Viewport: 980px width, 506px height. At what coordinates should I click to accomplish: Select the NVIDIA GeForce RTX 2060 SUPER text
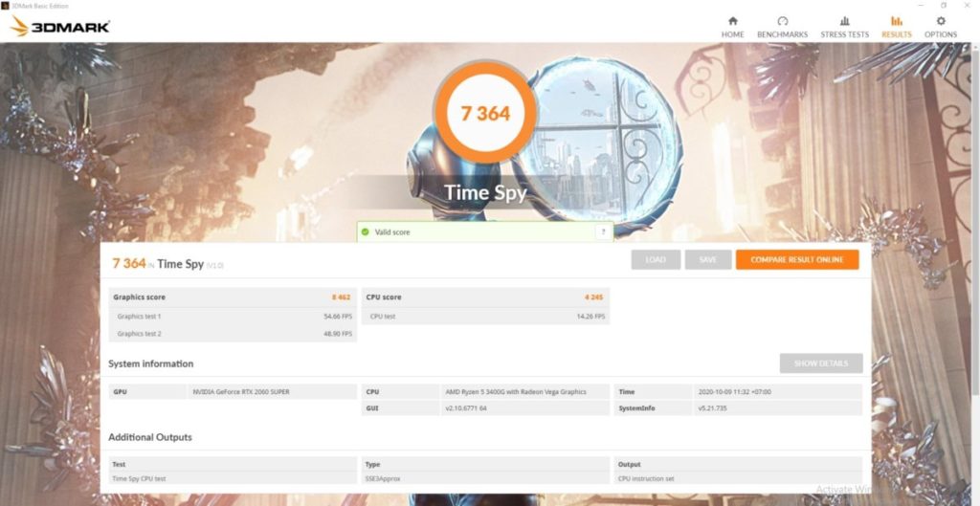241,391
